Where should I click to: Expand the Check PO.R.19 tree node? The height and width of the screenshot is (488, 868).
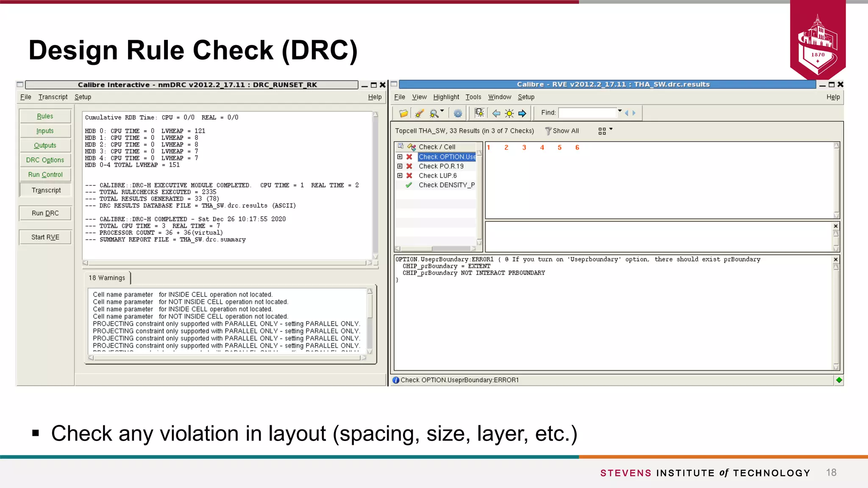point(400,166)
